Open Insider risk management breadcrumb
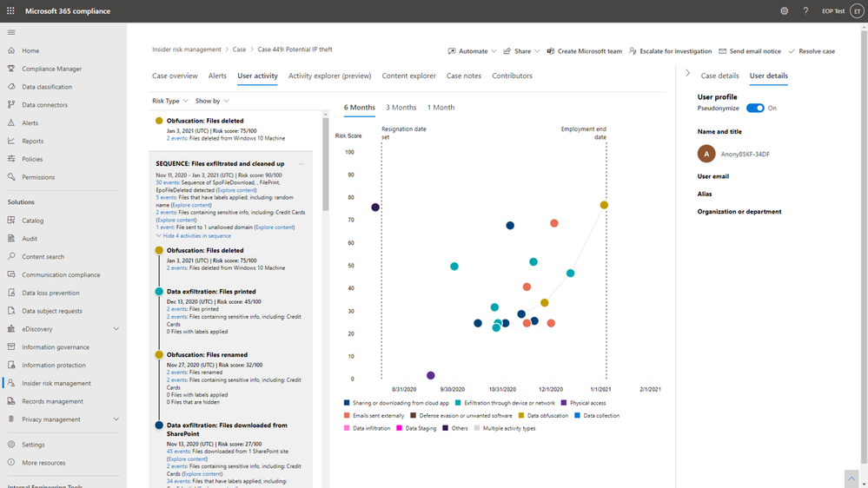The width and height of the screenshot is (868, 488). [187, 49]
